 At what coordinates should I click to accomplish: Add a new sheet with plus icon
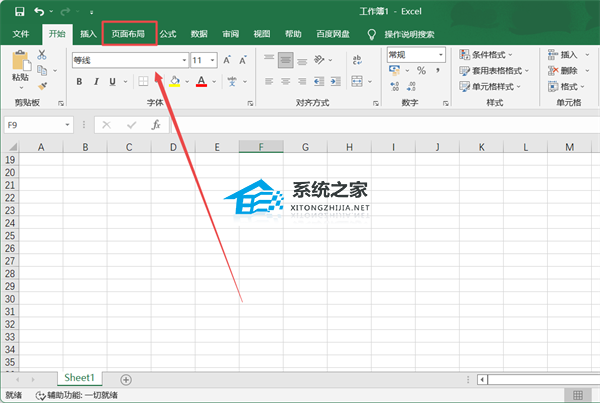pos(126,380)
